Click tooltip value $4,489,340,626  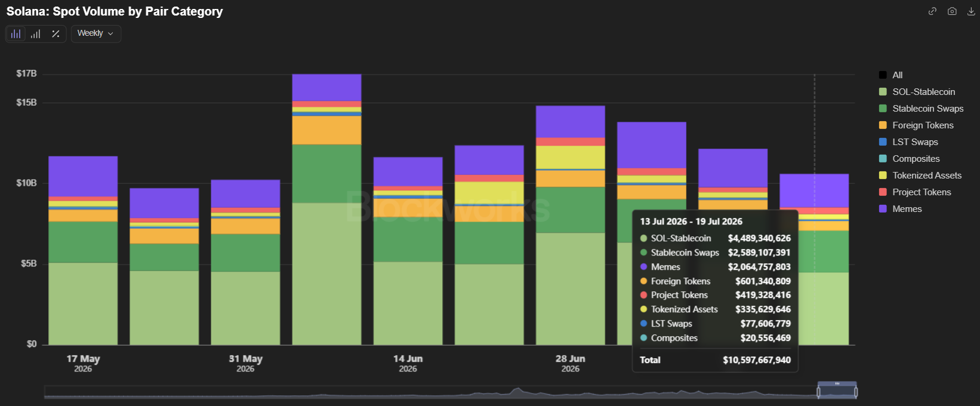click(x=759, y=238)
